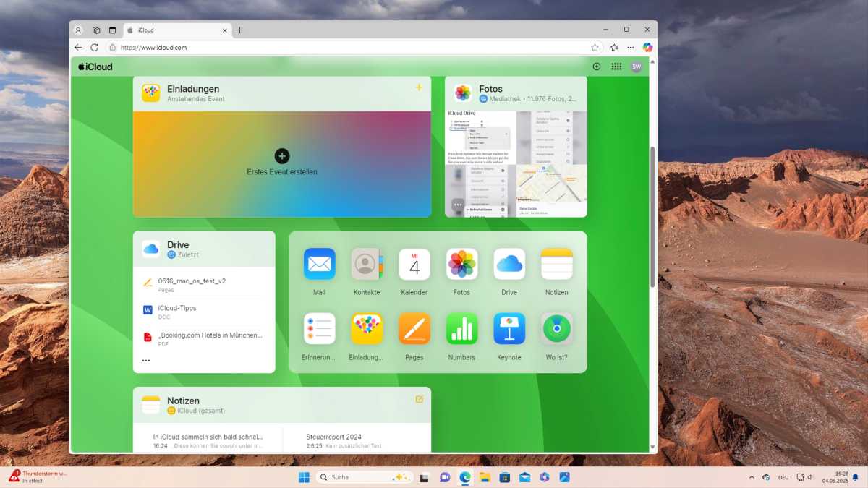This screenshot has height=488, width=868.
Task: Click the address bar with icloud.com URL
Action: click(x=347, y=48)
